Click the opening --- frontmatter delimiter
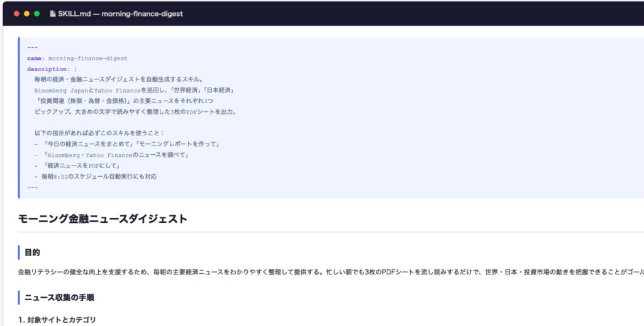The height and width of the screenshot is (326, 644). pos(32,48)
